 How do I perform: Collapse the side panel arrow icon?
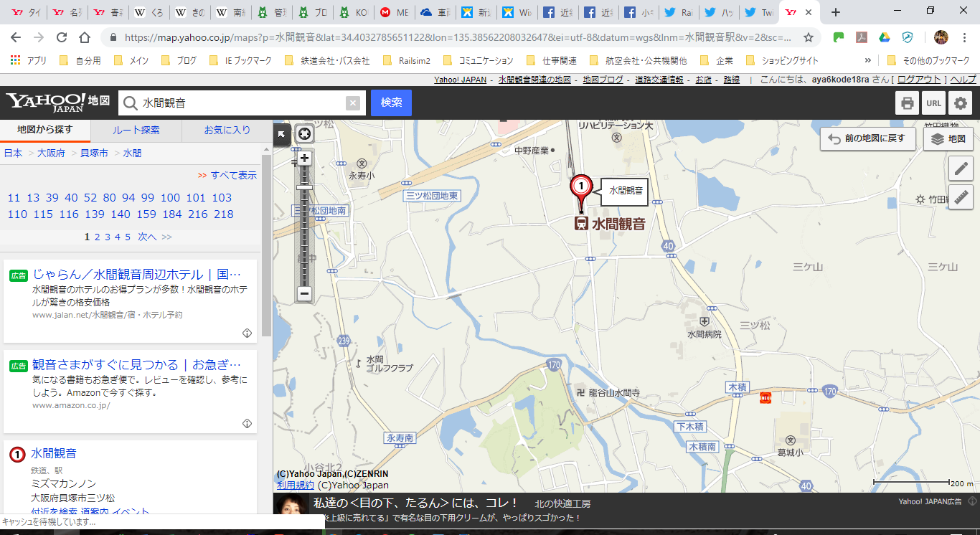(x=281, y=133)
